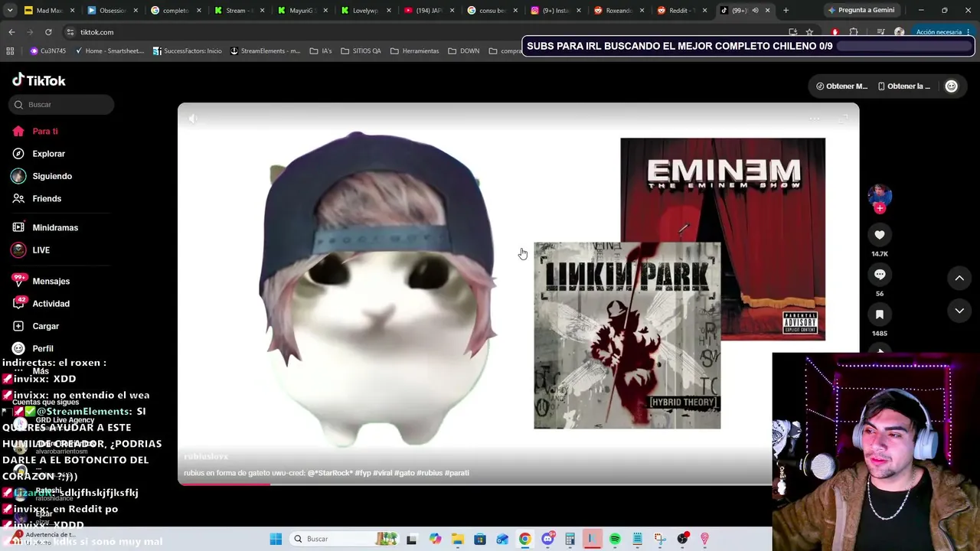Go to the next video with down arrow
This screenshot has width=980, height=551.
pos(959,311)
